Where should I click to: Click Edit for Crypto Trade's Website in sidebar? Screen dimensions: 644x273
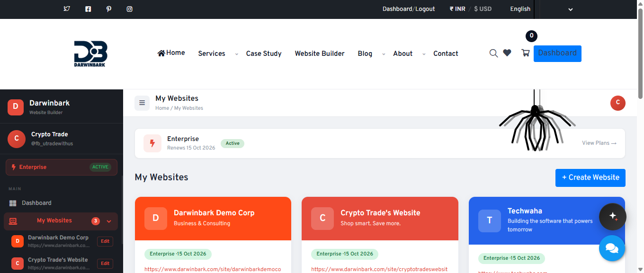(105, 264)
